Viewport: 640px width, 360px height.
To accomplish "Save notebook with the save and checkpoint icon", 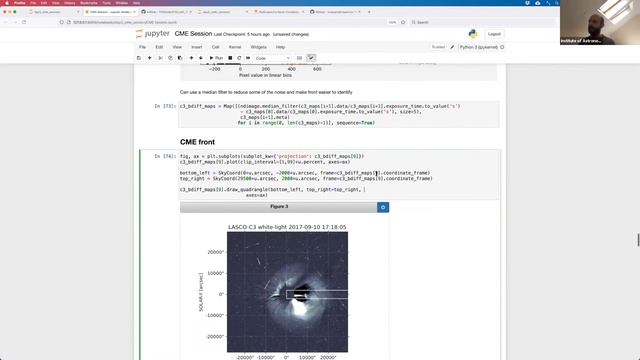I will click(139, 58).
